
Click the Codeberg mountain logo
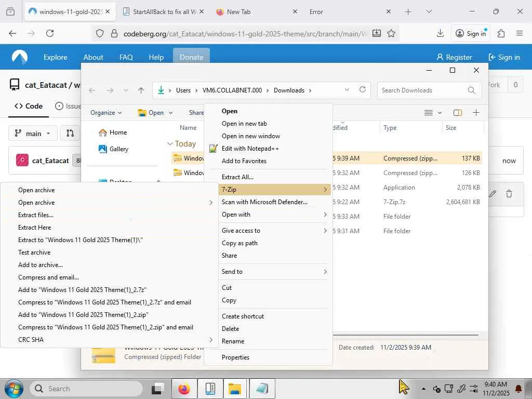[20, 57]
